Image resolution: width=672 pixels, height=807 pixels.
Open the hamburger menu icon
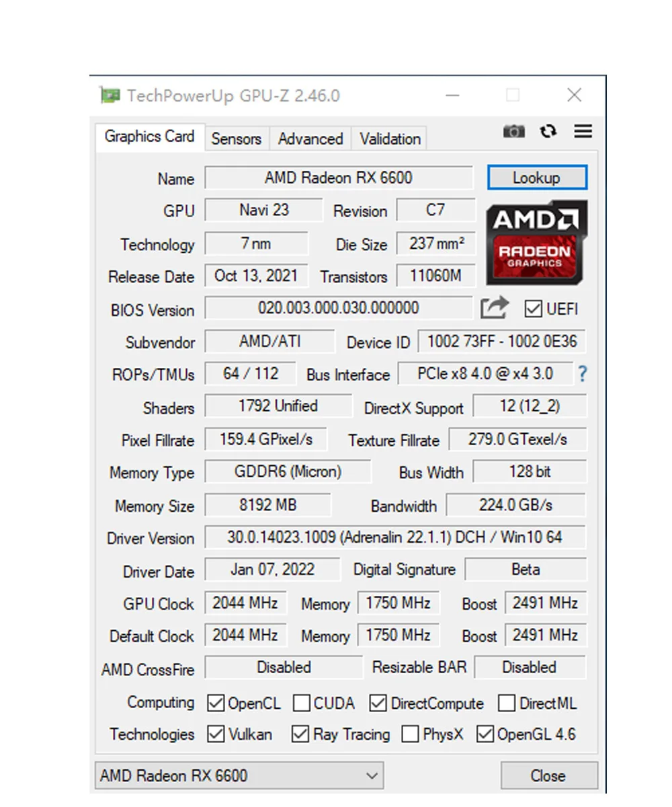click(583, 131)
